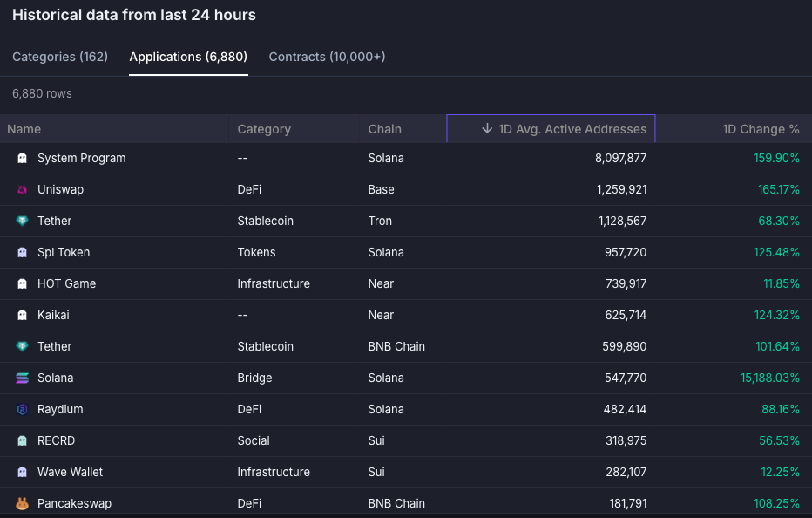Image resolution: width=812 pixels, height=518 pixels.
Task: Click the HOT Game ghost icon
Action: pos(22,283)
